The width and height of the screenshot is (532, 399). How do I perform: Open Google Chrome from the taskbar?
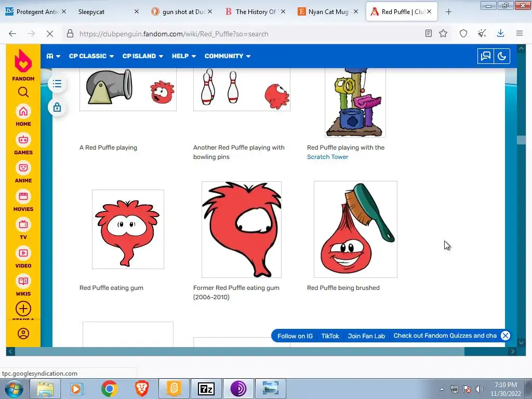(109, 389)
